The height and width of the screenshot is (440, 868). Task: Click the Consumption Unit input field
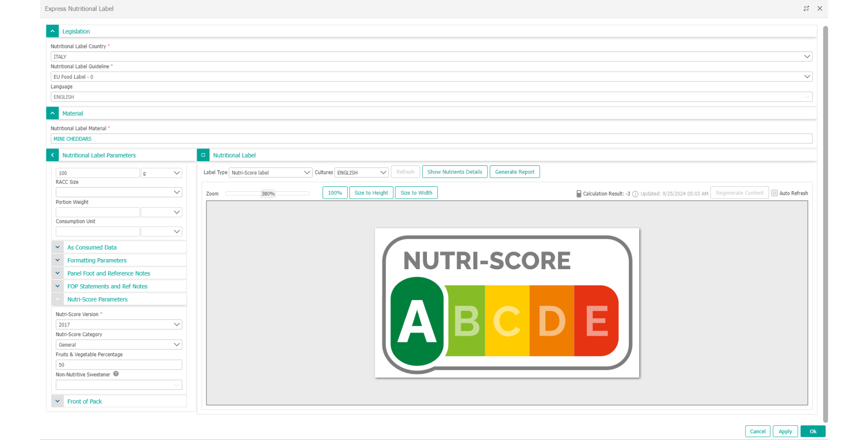(98, 231)
